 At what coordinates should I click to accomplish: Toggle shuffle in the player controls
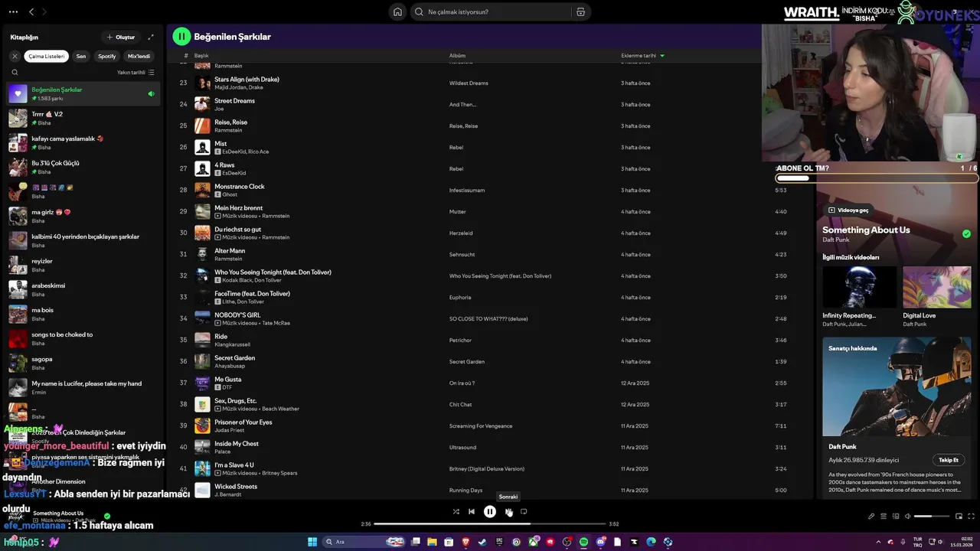coord(456,511)
